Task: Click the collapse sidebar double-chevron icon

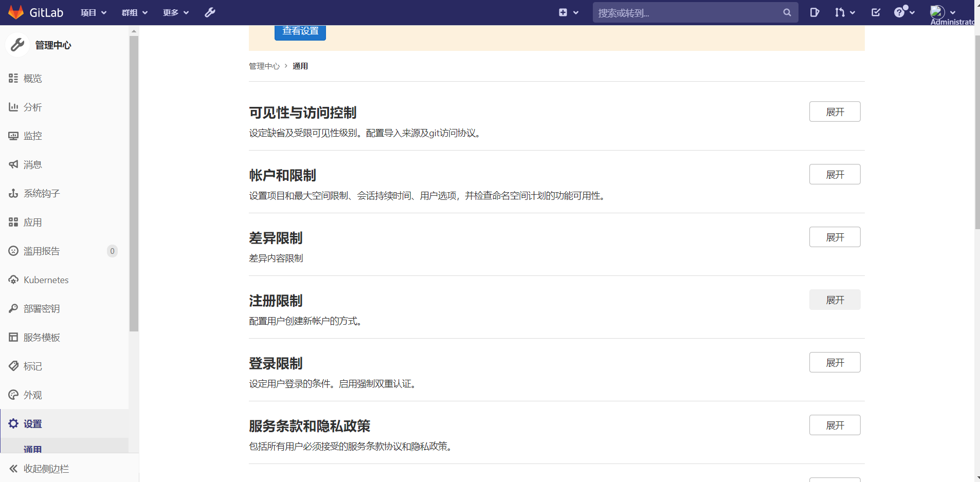Action: tap(13, 469)
